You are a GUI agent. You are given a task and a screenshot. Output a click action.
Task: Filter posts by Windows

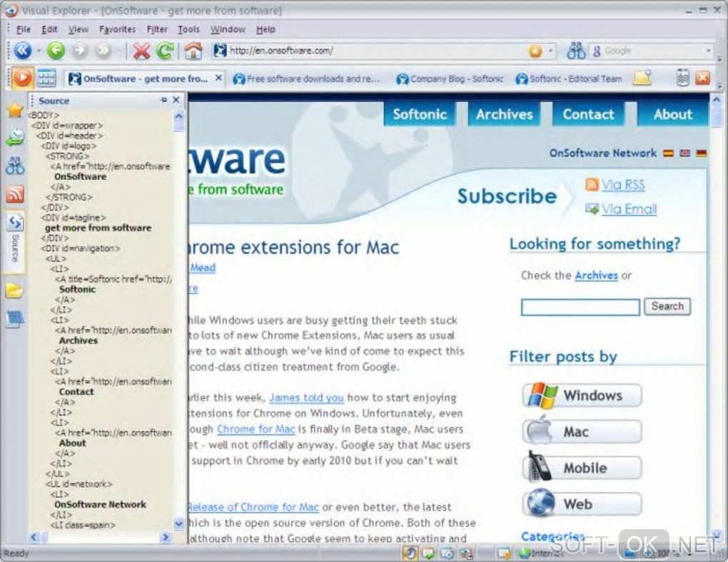[x=582, y=395]
